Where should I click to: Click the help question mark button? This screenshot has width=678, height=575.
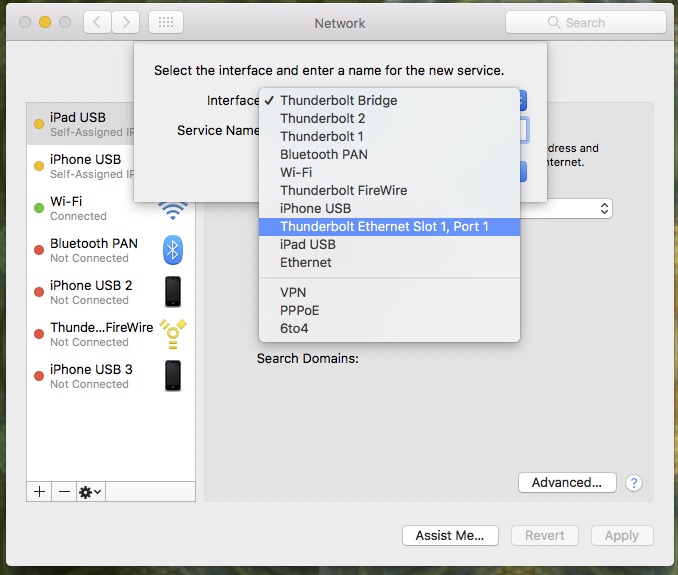click(633, 482)
